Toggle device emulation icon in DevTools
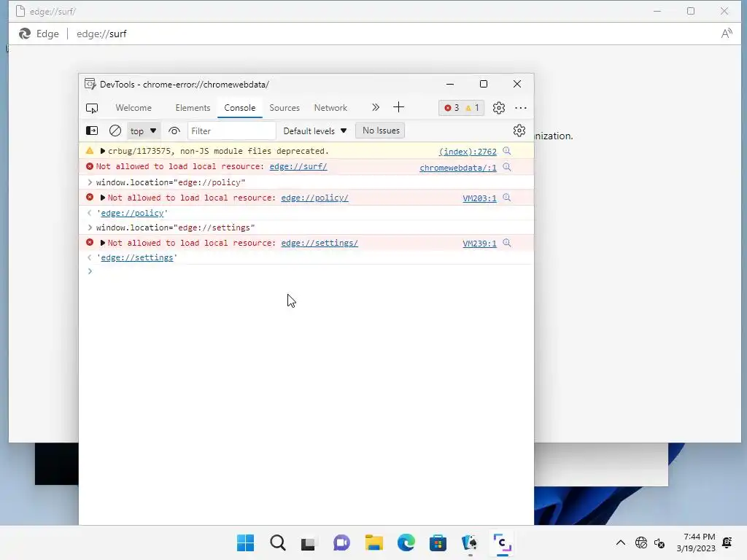 pos(91,108)
